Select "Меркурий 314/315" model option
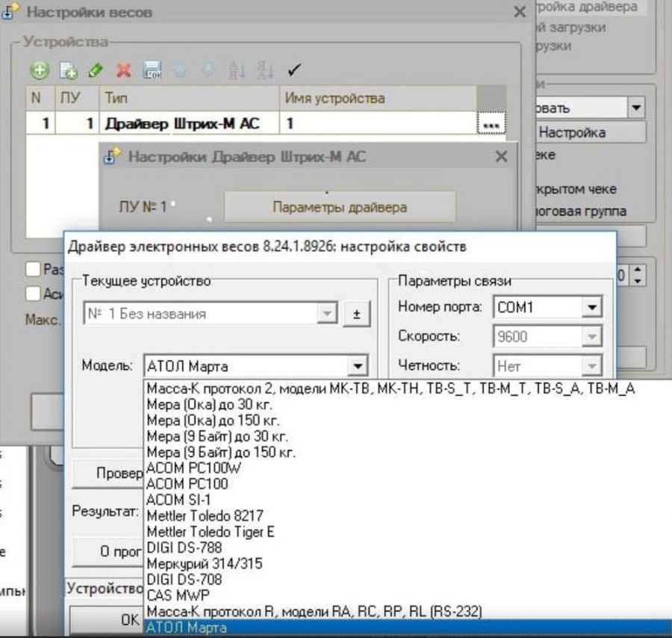 point(407,563)
